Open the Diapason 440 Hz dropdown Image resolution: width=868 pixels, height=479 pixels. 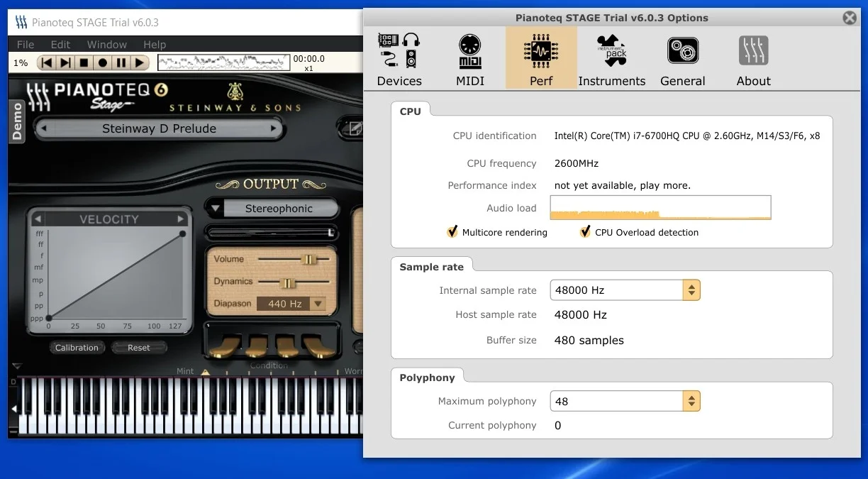point(318,304)
